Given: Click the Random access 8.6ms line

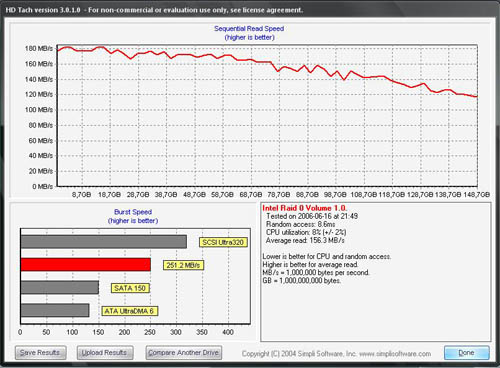Looking at the screenshot, I should (300, 224).
